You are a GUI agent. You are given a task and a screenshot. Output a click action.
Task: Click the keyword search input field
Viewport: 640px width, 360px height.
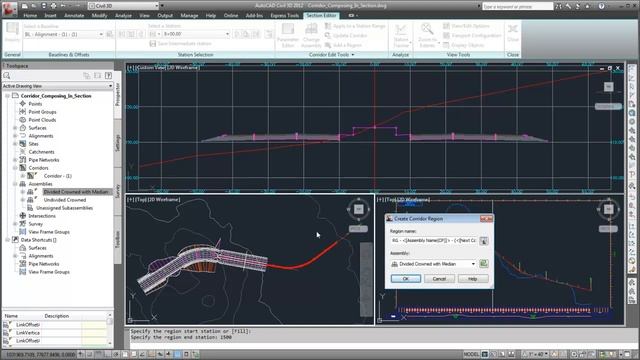pos(517,7)
